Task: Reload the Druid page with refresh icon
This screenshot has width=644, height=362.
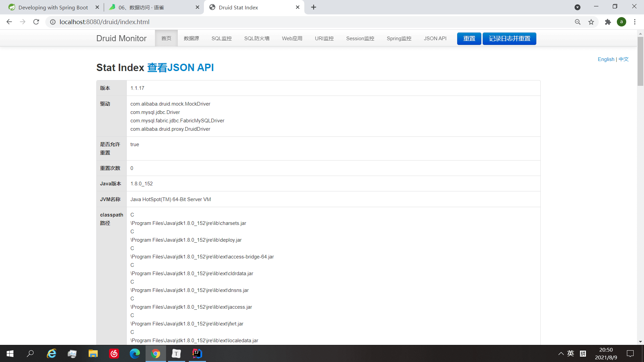Action: (x=36, y=22)
